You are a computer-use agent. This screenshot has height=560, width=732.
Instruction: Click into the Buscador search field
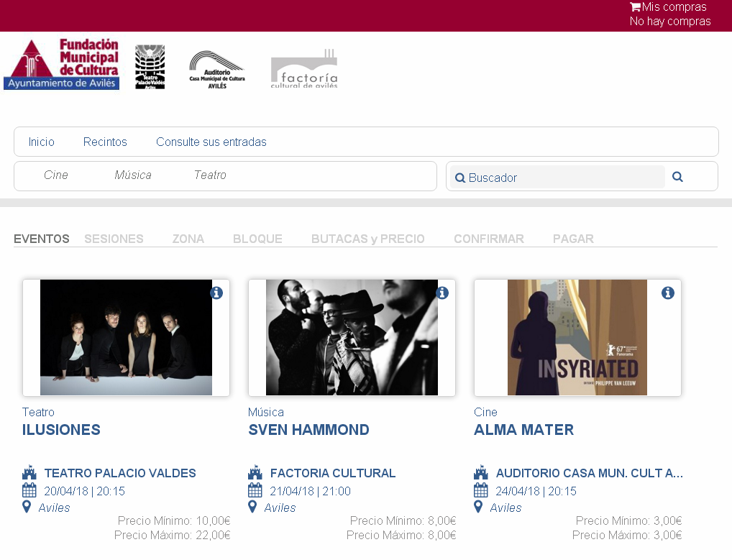[561, 178]
